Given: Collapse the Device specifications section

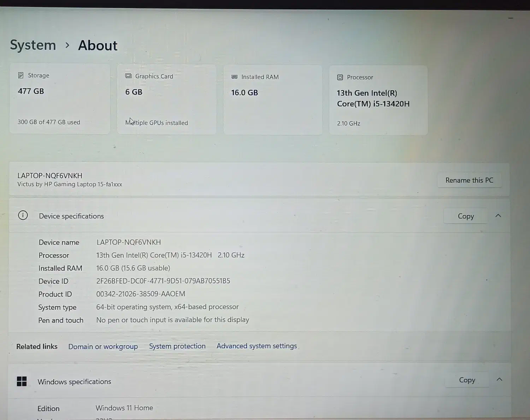Looking at the screenshot, I should [x=498, y=216].
